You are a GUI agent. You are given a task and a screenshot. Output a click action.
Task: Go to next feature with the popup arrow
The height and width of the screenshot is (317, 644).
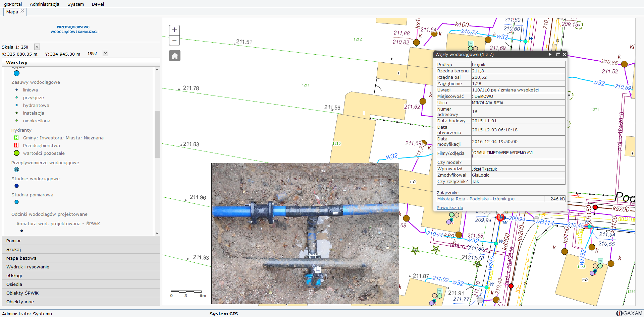pos(550,54)
